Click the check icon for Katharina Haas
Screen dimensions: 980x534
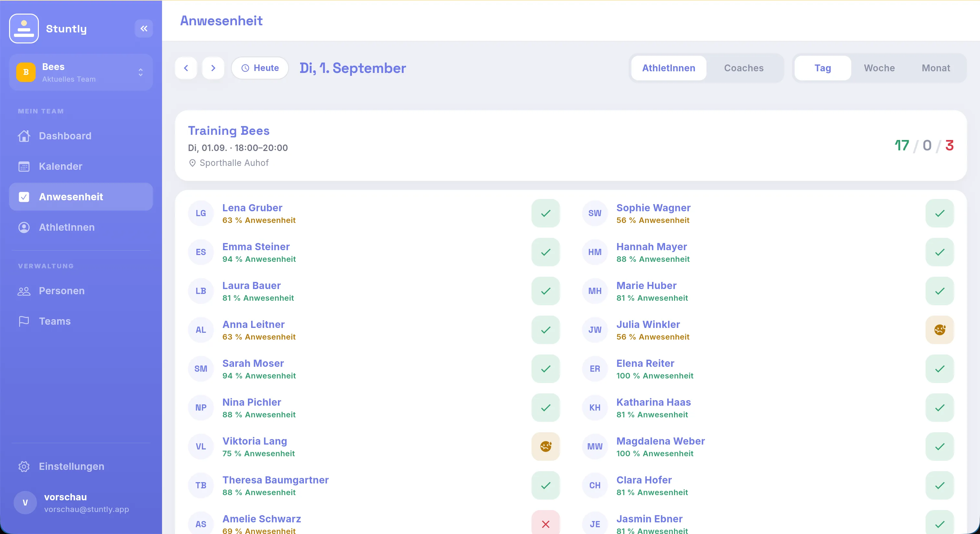pos(940,408)
